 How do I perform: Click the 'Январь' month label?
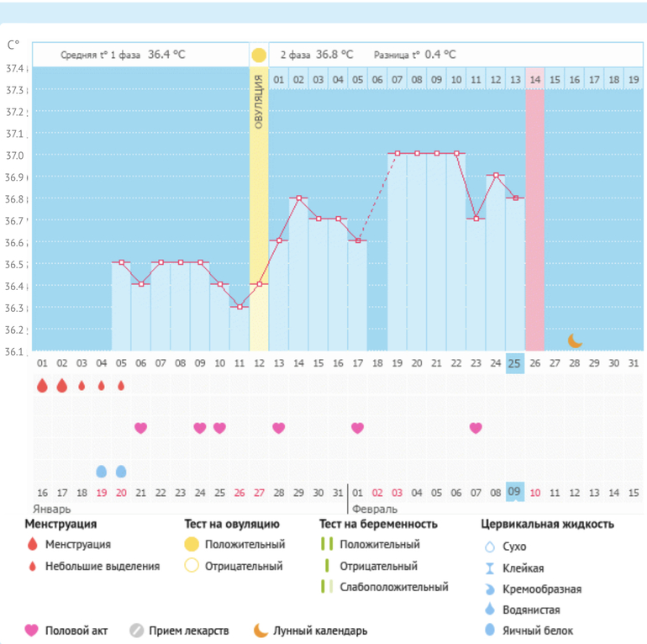[52, 509]
